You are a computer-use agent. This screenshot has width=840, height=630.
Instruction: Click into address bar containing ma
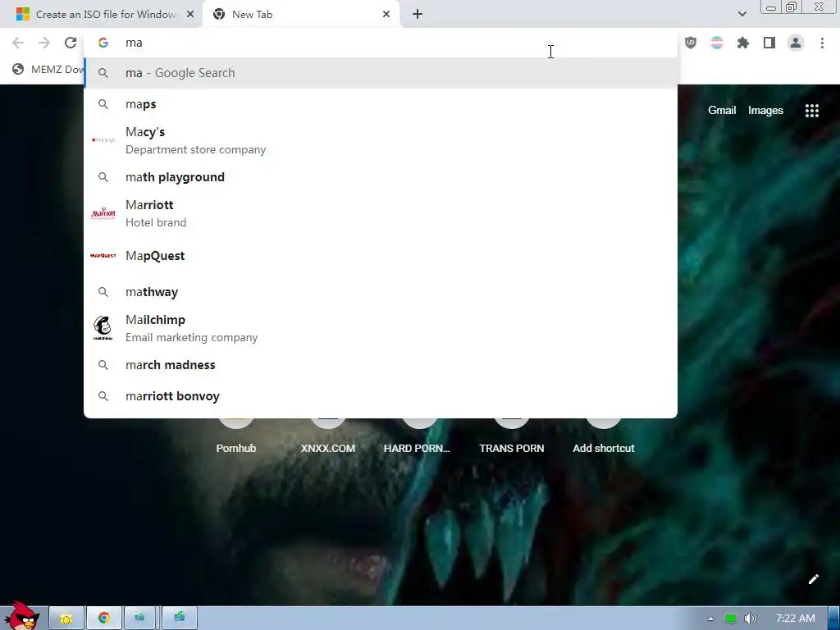click(x=381, y=43)
